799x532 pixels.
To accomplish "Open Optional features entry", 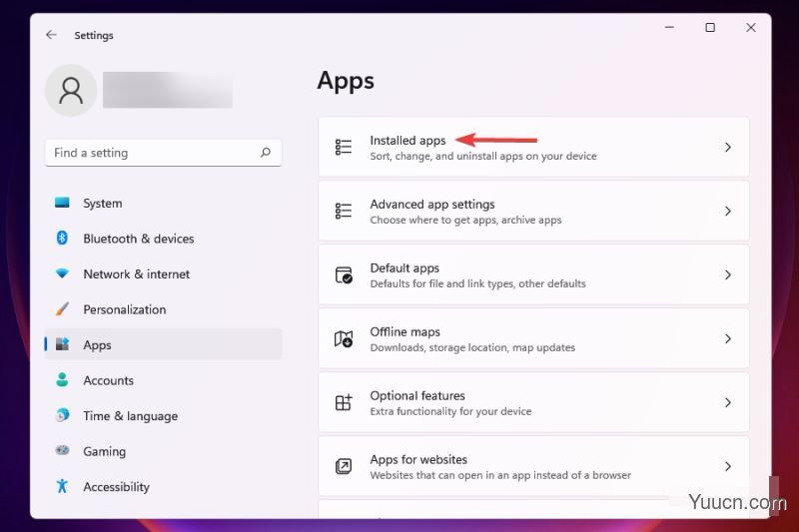I will pos(533,402).
